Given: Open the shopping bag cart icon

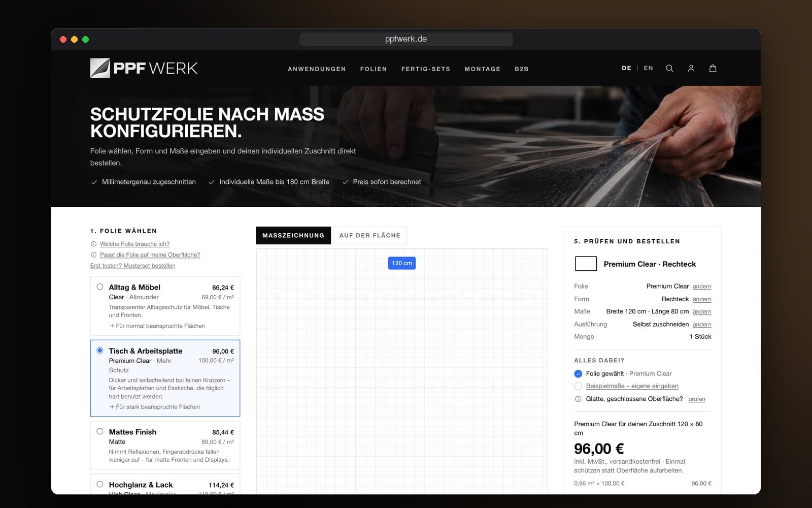Looking at the screenshot, I should (x=713, y=68).
